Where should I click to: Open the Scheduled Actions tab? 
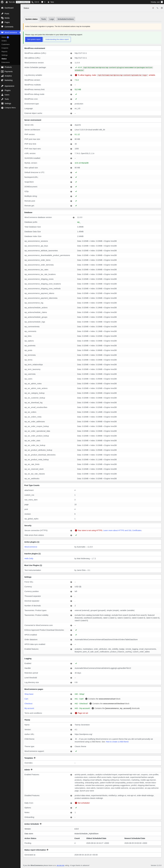click(x=65, y=19)
